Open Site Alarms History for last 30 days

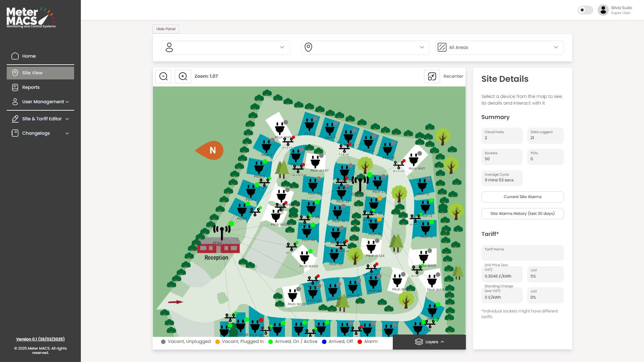tap(522, 214)
